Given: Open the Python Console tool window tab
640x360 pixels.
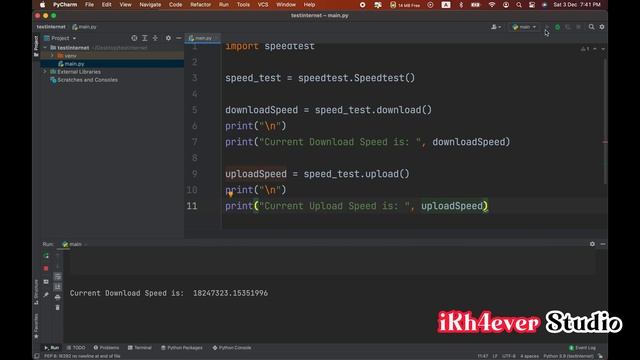Looking at the screenshot, I should (232, 348).
